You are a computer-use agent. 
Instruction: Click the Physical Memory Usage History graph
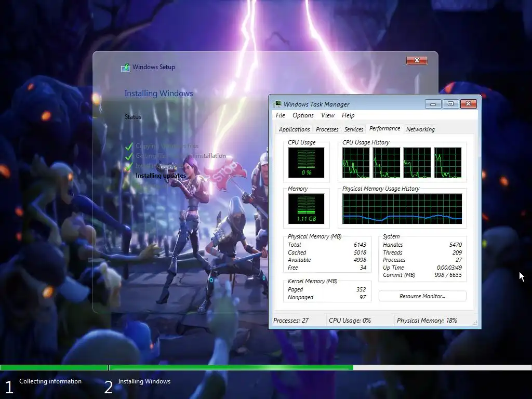[x=402, y=209]
